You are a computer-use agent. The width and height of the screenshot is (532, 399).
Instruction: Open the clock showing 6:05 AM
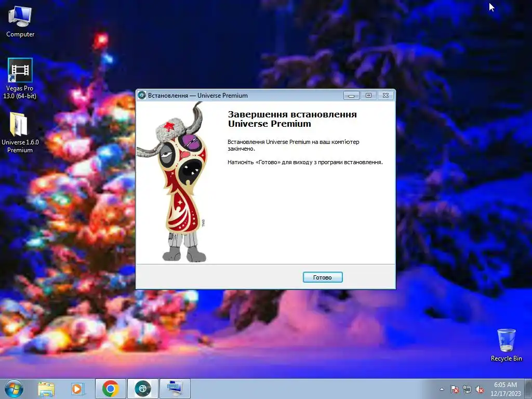[505, 389]
